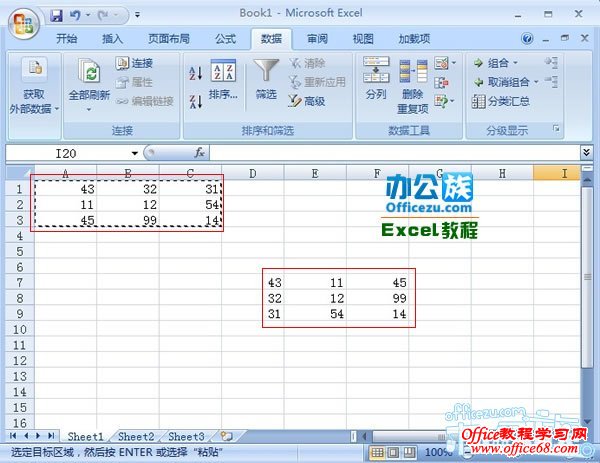Jump to last sheet navigation arrow
This screenshot has width=600, height=463.
click(51, 436)
